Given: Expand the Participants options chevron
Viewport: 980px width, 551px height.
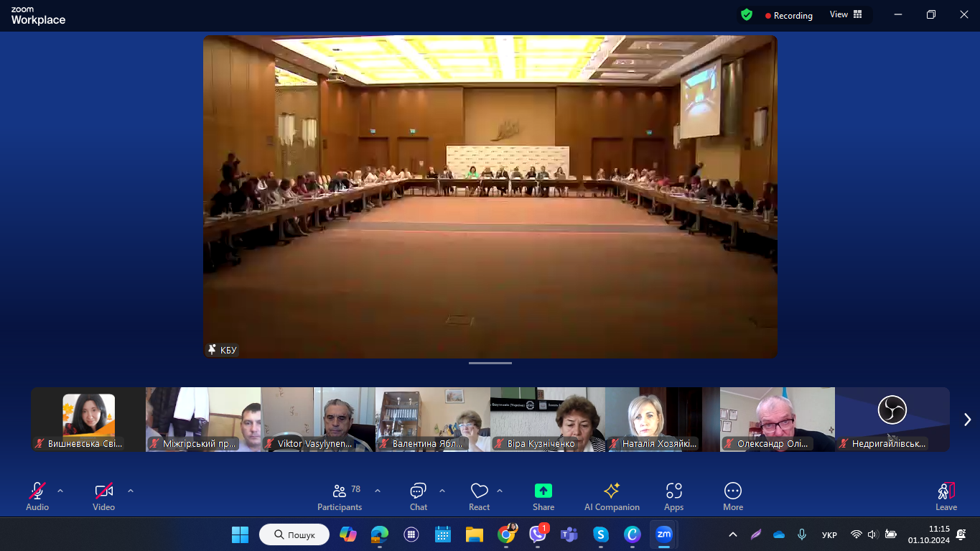Looking at the screenshot, I should [378, 491].
